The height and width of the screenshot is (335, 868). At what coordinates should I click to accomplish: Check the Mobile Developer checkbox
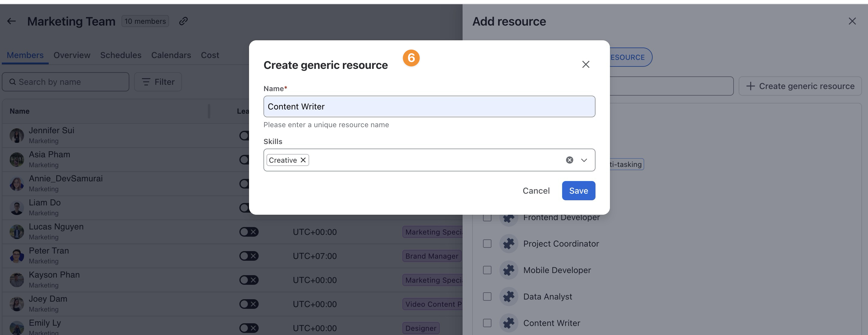tap(487, 270)
